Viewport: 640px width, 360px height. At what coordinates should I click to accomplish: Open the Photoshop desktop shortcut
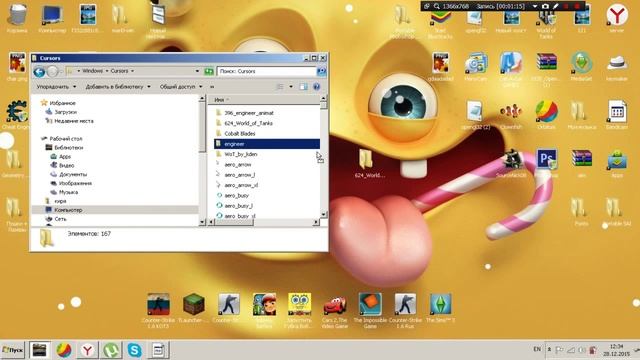(547, 159)
